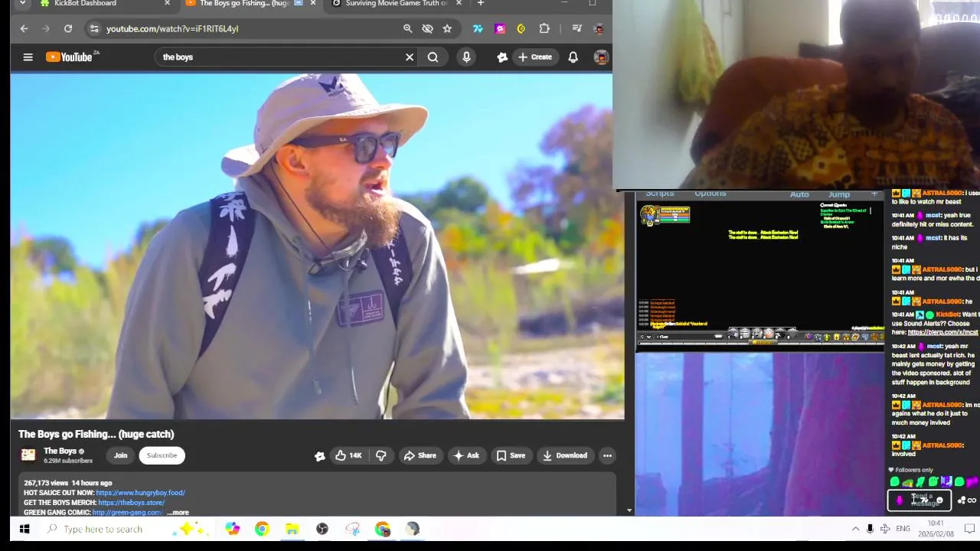This screenshot has height=551, width=980.
Task: Start voice search with the microphone
Action: 466,57
